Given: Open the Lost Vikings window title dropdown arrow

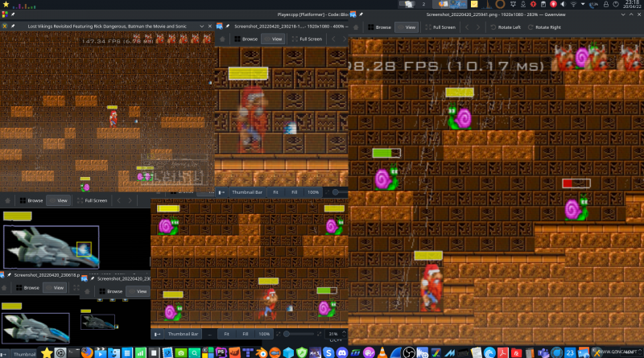Looking at the screenshot, I should pos(202,26).
